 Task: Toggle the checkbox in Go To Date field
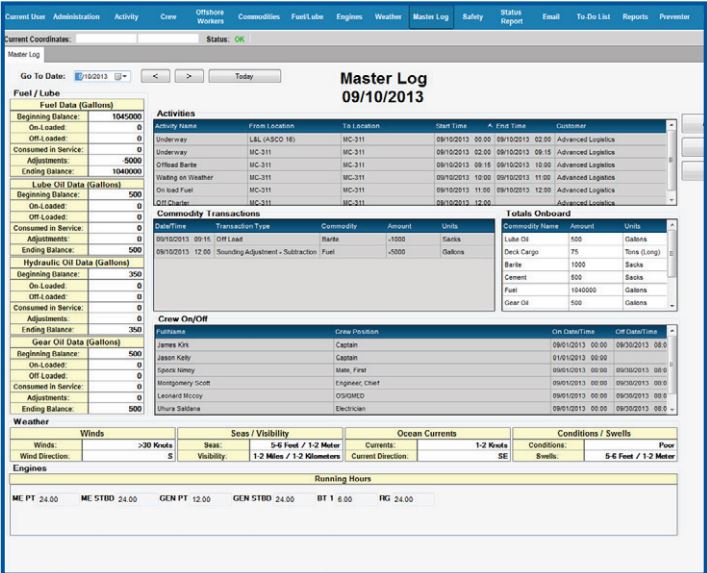(80, 76)
